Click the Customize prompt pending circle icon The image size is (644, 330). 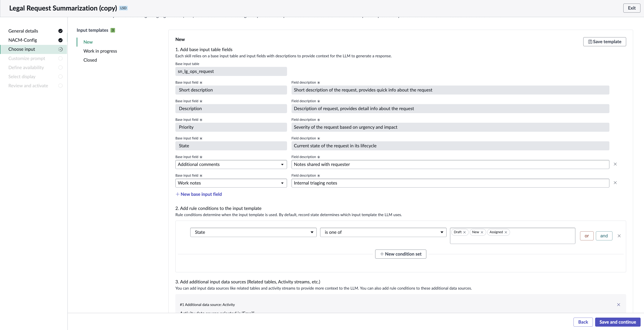(x=60, y=58)
